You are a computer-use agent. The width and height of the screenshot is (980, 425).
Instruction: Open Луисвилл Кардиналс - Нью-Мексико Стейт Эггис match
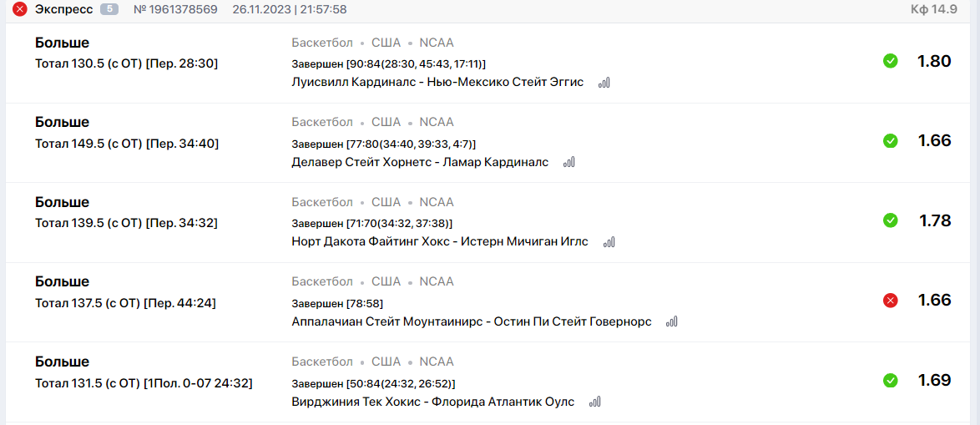pos(437,83)
